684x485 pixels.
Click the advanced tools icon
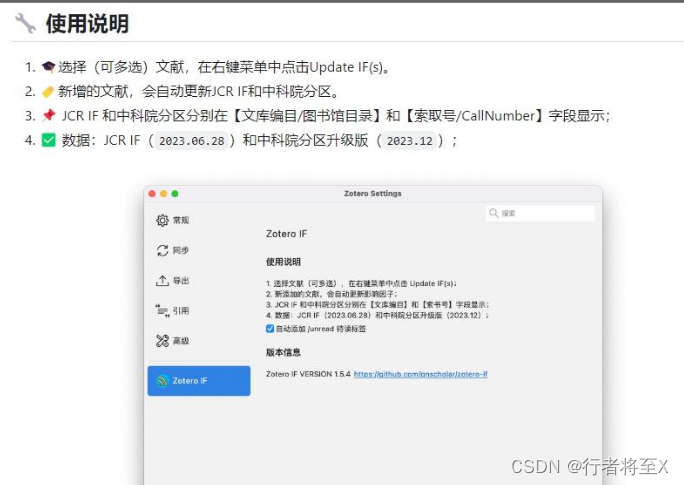pos(162,341)
